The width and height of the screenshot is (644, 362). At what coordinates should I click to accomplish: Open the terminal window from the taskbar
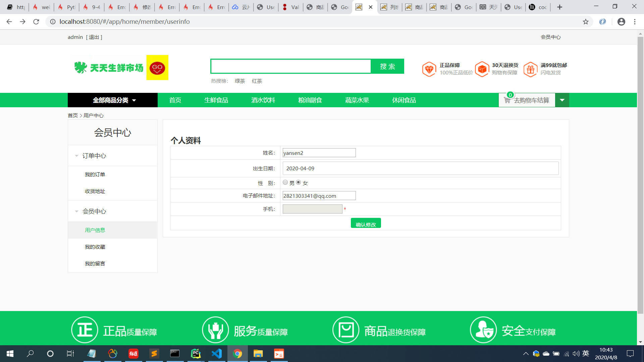click(175, 354)
